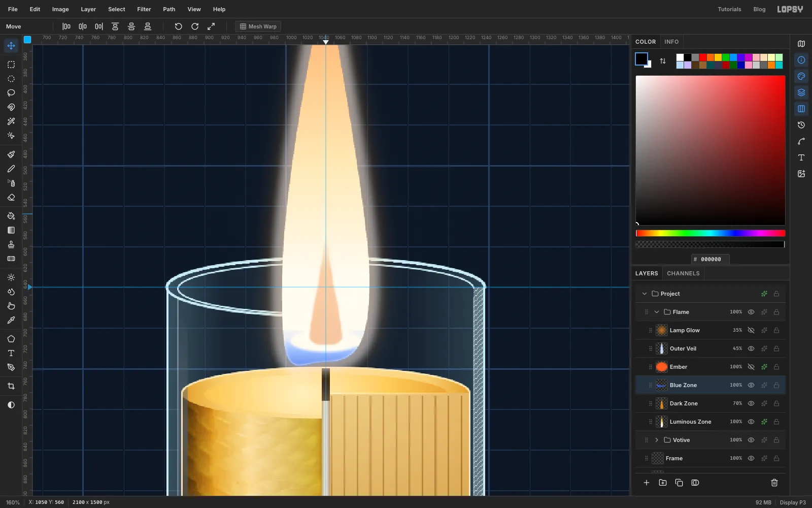Viewport: 812px width, 508px height.
Task: Open the Layers panel sidebar icon
Action: click(x=801, y=92)
